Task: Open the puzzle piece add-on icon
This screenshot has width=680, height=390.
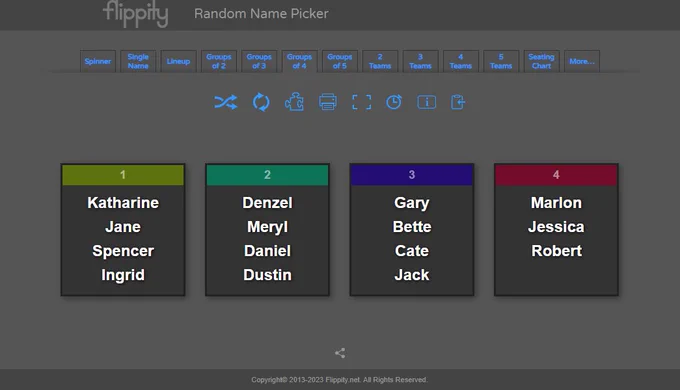Action: pos(294,102)
